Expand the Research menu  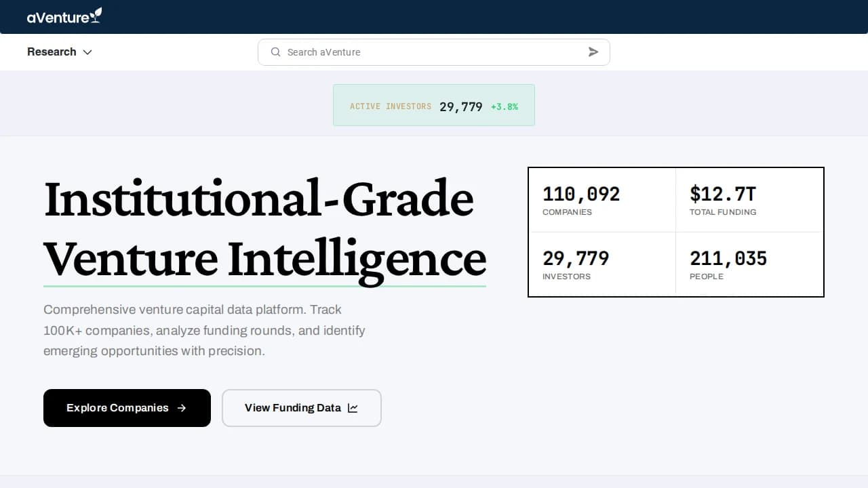[x=60, y=52]
